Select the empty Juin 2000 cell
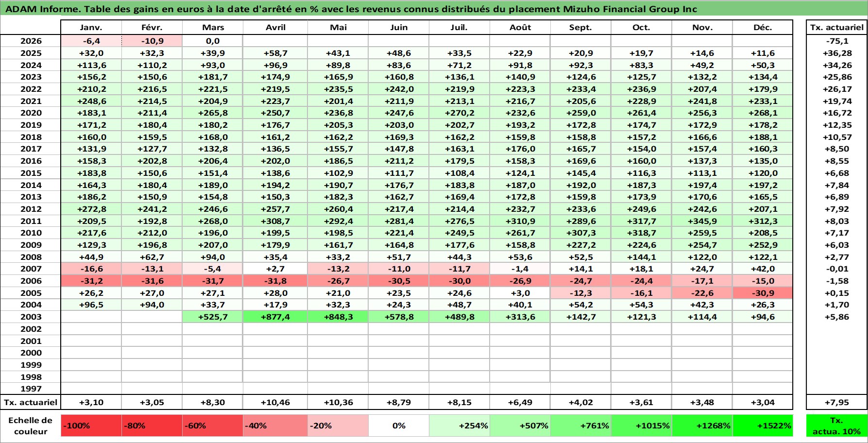This screenshot has height=443, width=868. pos(399,353)
